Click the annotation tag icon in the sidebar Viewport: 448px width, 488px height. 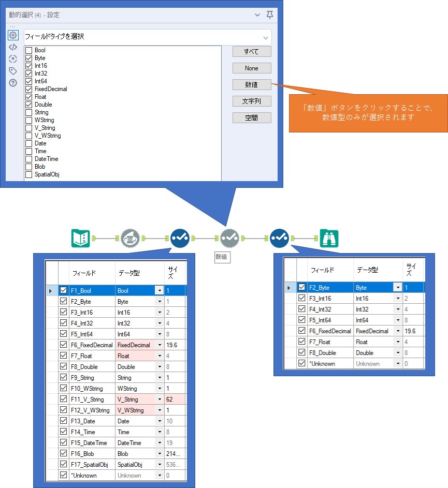click(13, 71)
